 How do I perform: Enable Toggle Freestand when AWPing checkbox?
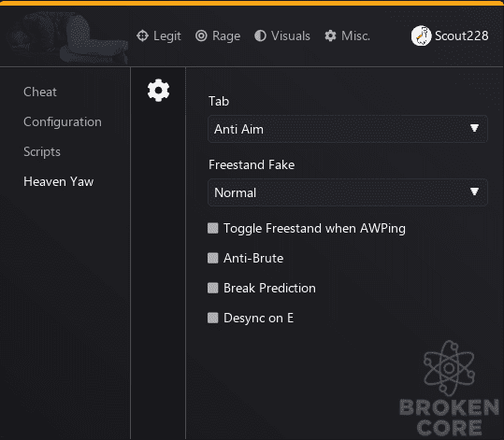coord(213,228)
